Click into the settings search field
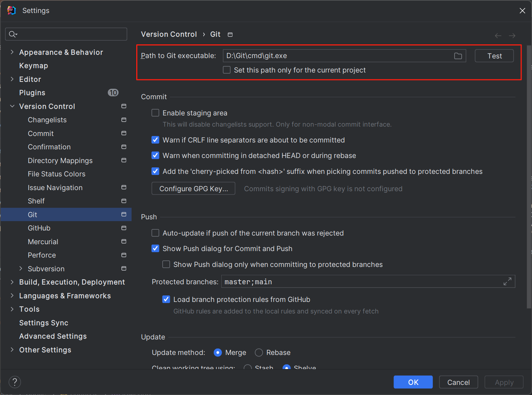Screen dimensions: 532x395 point(66,34)
